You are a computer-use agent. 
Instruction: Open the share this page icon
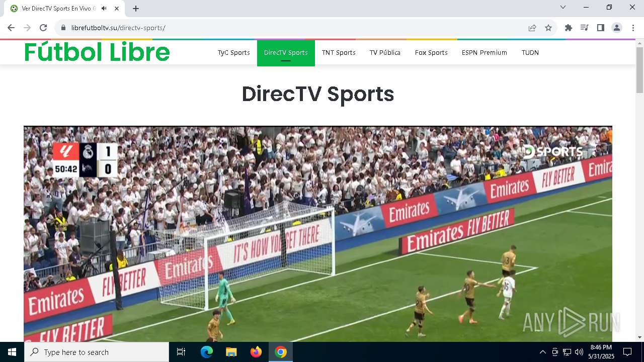coord(532,28)
